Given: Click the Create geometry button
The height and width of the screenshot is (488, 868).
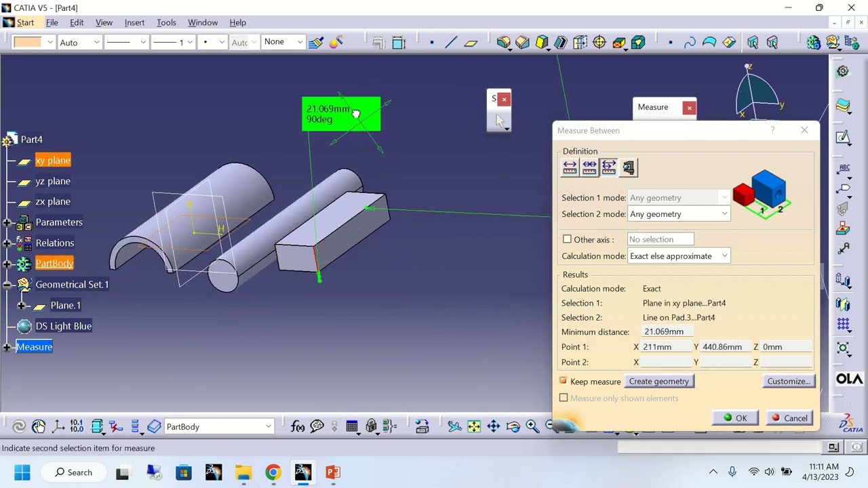Looking at the screenshot, I should [658, 382].
